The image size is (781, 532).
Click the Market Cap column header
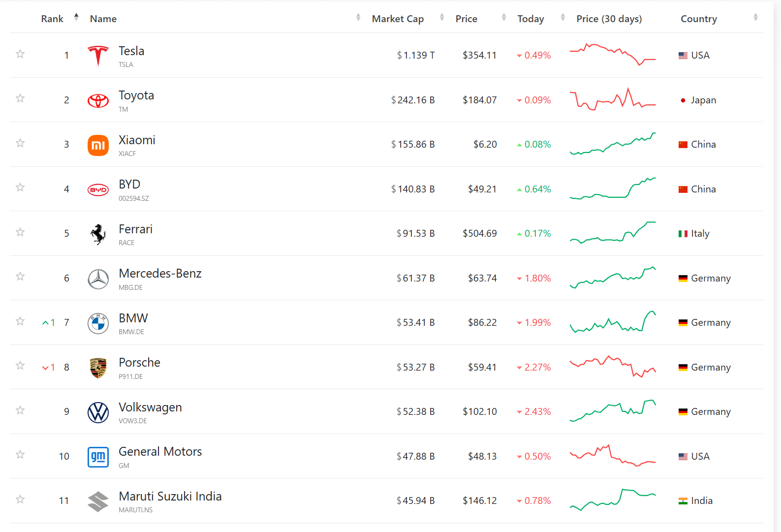398,19
